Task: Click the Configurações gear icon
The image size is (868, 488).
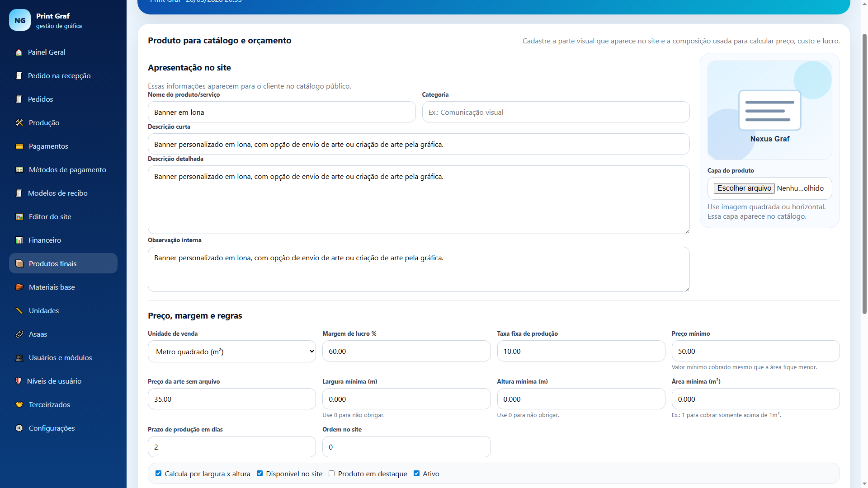Action: [19, 428]
